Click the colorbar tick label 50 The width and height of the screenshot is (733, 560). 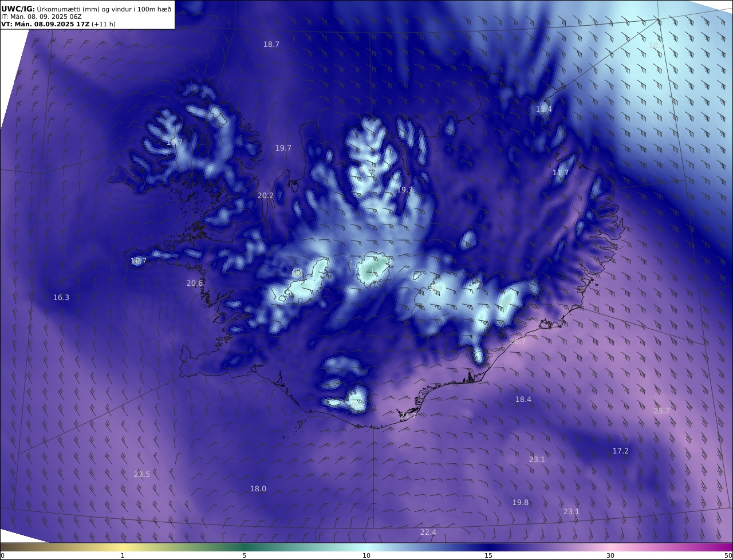tap(728, 555)
